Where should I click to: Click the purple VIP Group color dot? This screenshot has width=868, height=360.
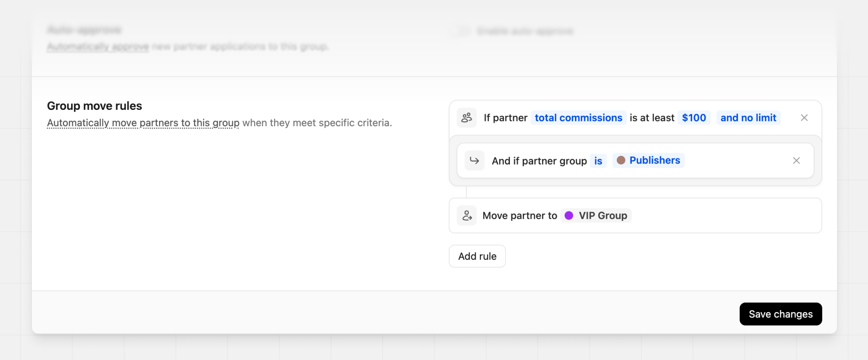pyautogui.click(x=569, y=215)
